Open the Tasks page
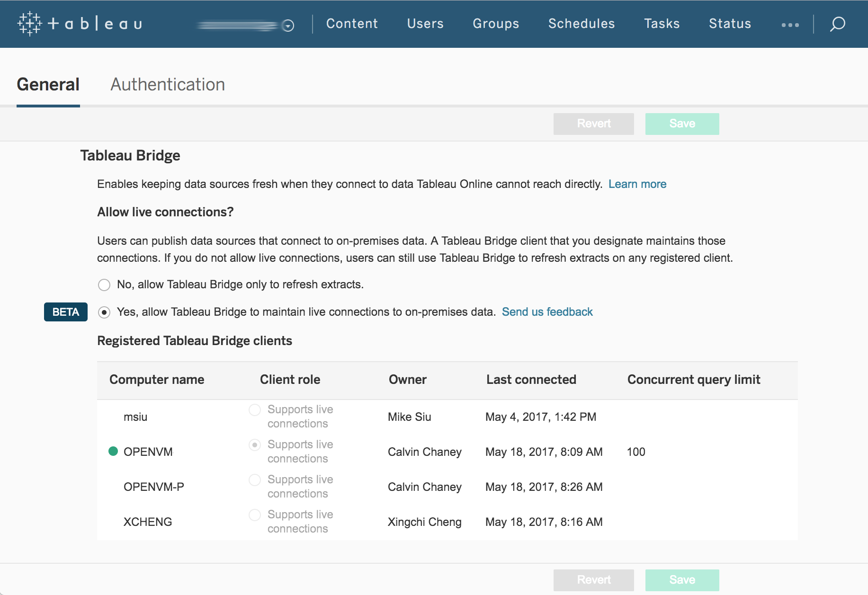Image resolution: width=868 pixels, height=595 pixels. (662, 24)
